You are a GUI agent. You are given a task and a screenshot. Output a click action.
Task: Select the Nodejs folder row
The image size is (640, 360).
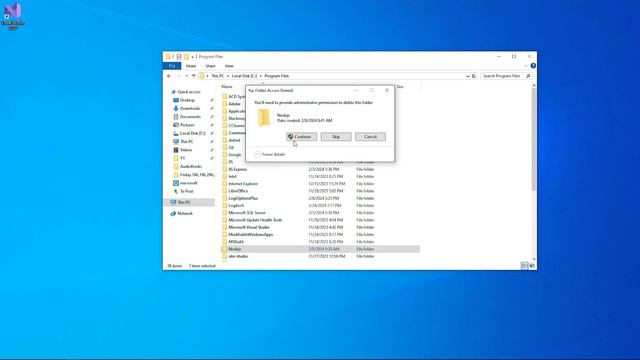[x=320, y=249]
